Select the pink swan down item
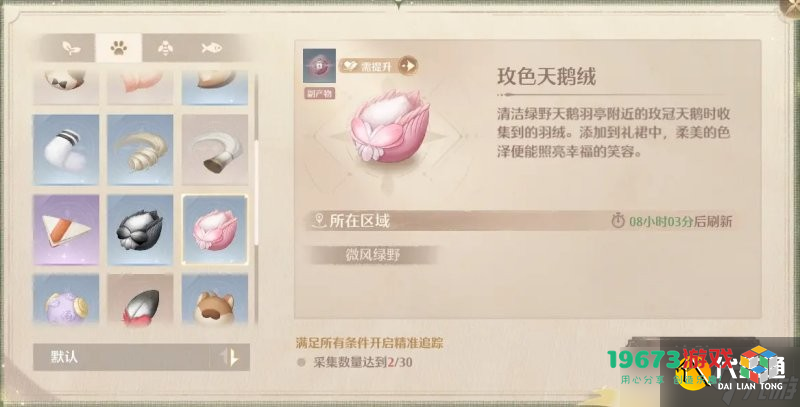The width and height of the screenshot is (800, 407). coord(215,230)
